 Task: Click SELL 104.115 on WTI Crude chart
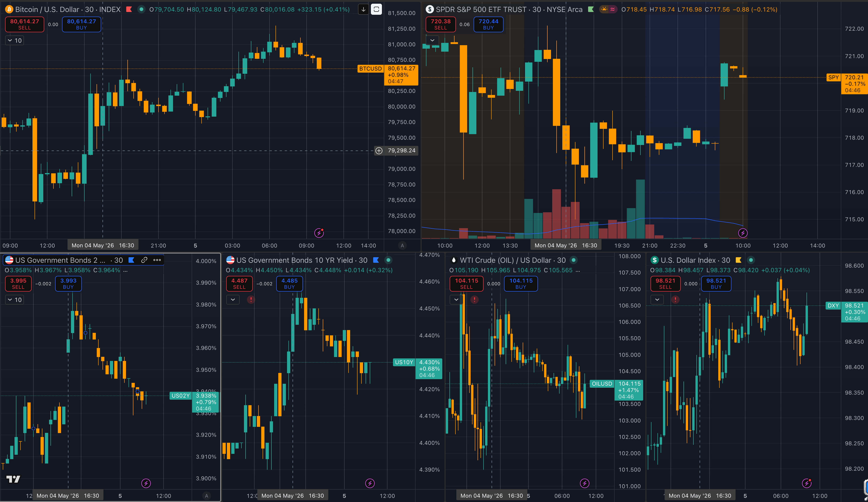466,283
